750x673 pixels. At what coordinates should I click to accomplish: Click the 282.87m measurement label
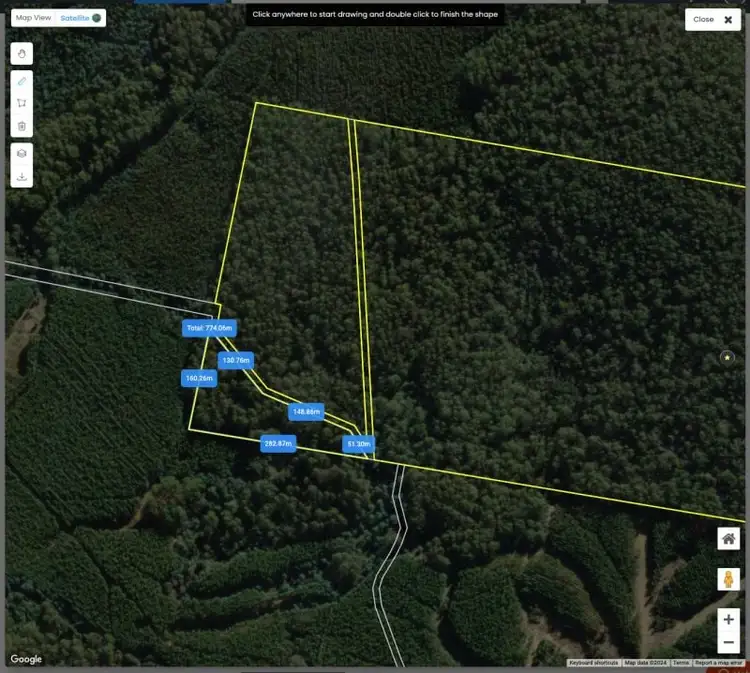pyautogui.click(x=278, y=444)
